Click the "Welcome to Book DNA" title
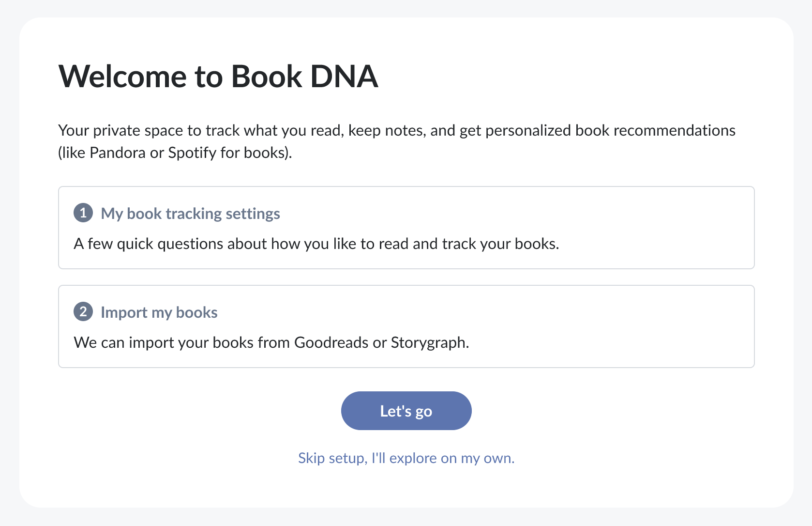This screenshot has width=812, height=526. point(218,76)
